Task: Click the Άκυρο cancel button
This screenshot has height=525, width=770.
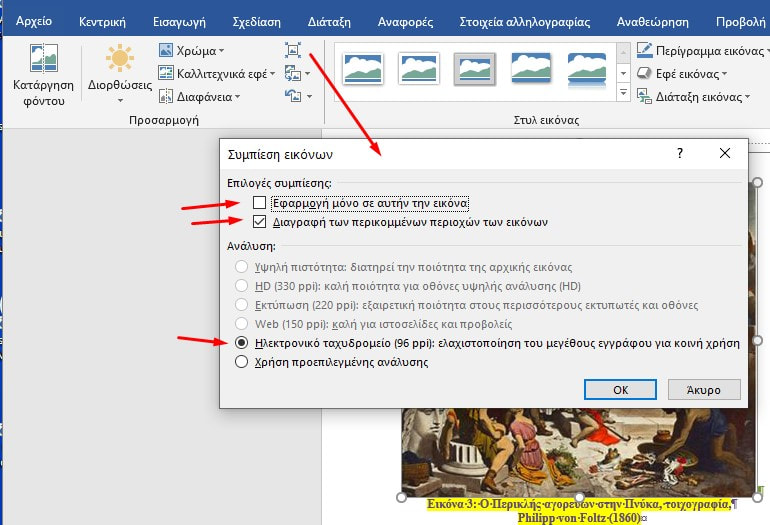Action: point(703,389)
